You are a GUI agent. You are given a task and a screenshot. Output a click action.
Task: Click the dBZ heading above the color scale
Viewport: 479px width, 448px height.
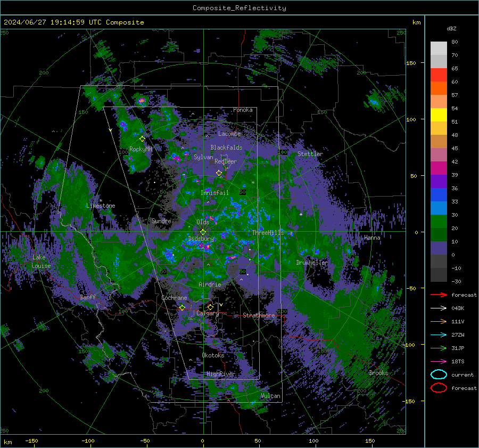pyautogui.click(x=451, y=29)
